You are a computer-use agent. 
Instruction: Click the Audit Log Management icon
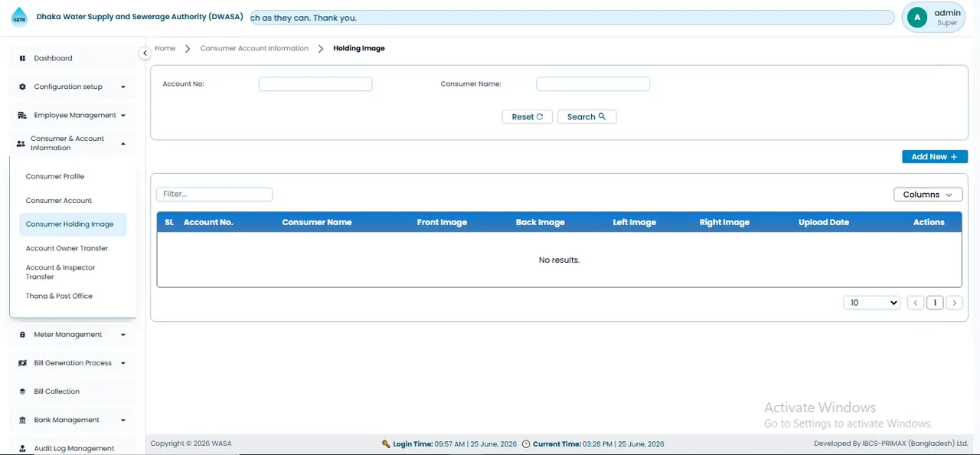coord(22,448)
